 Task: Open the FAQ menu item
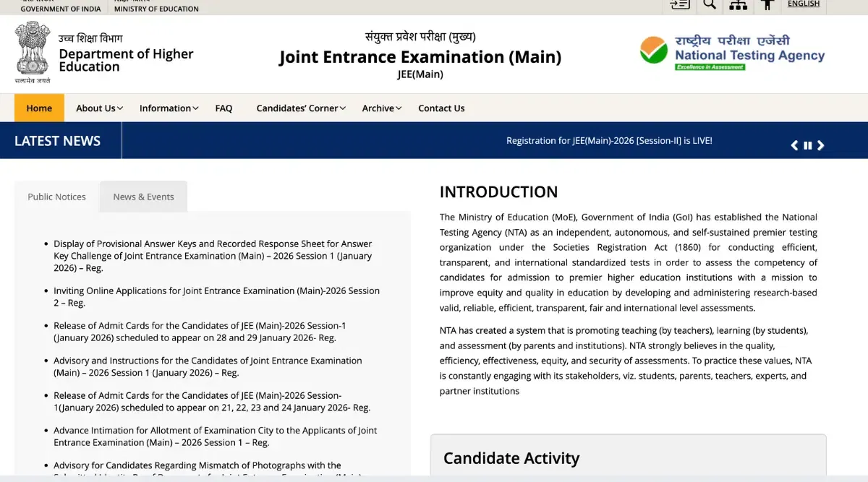point(224,108)
